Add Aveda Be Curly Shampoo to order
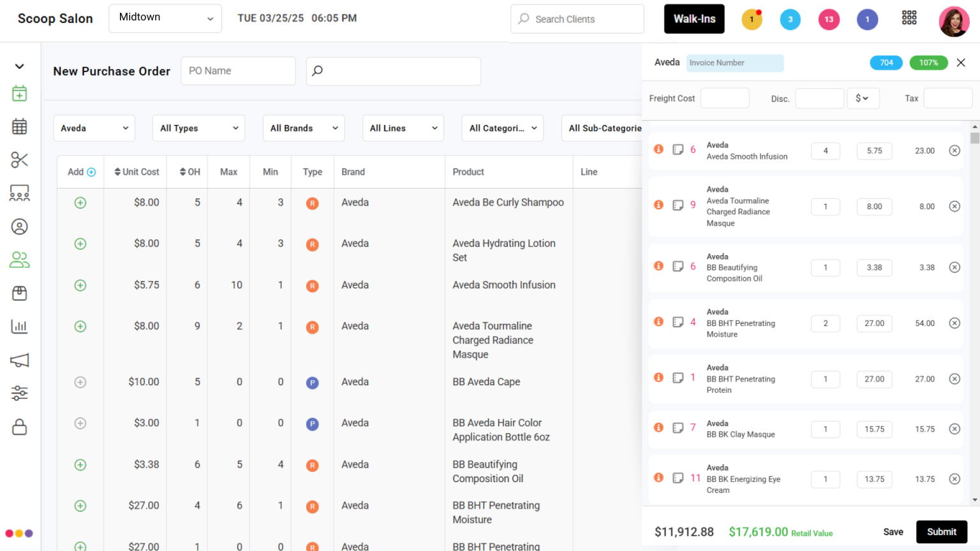 pyautogui.click(x=80, y=203)
